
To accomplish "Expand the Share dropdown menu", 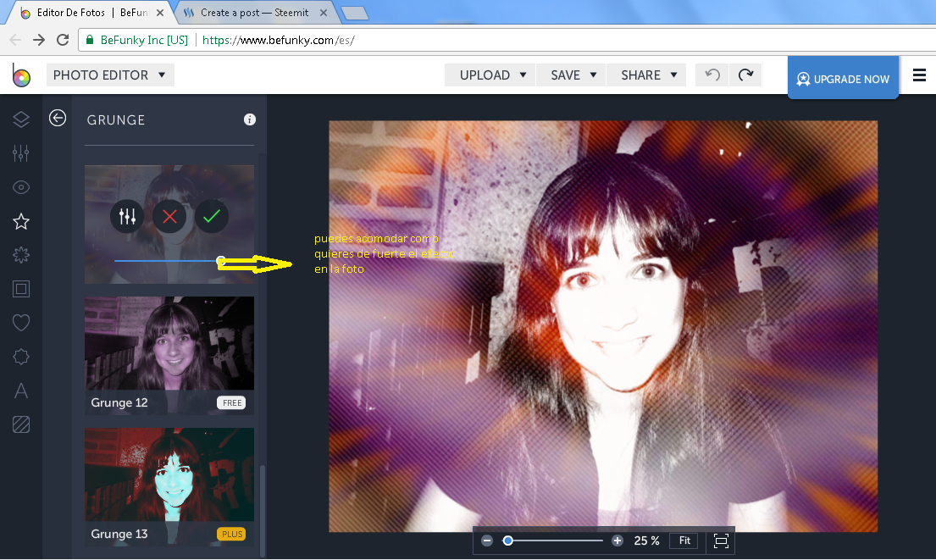I will pos(646,75).
